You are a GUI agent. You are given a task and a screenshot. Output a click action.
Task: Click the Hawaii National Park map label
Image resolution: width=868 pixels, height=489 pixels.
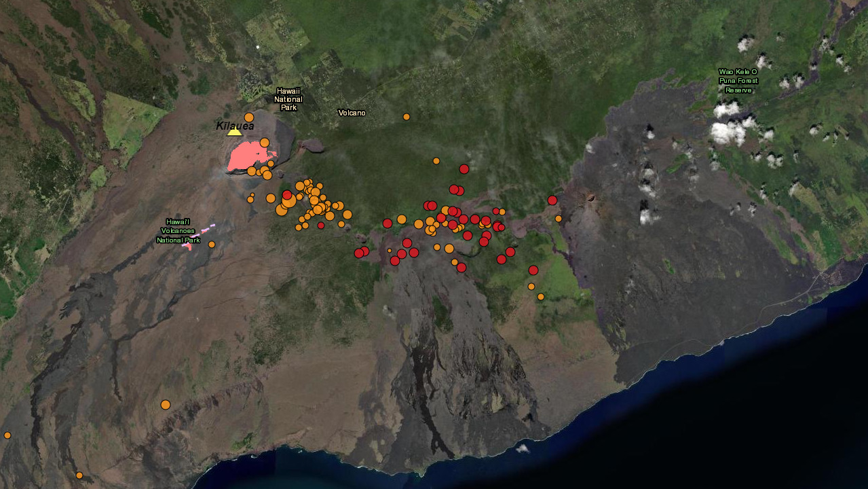(x=288, y=99)
